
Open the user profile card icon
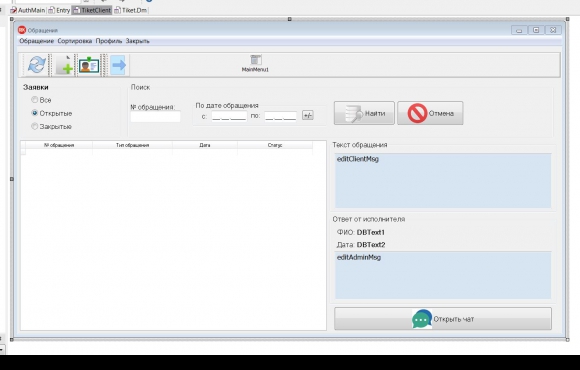89,65
